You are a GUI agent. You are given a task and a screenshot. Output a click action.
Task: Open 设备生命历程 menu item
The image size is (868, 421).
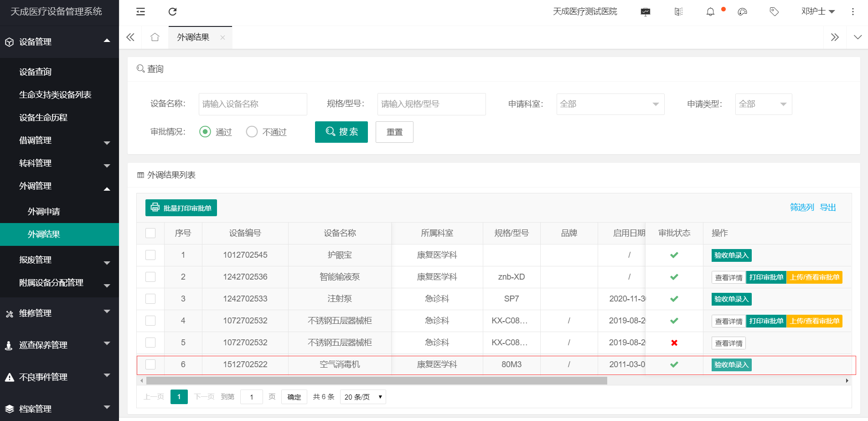pos(59,118)
